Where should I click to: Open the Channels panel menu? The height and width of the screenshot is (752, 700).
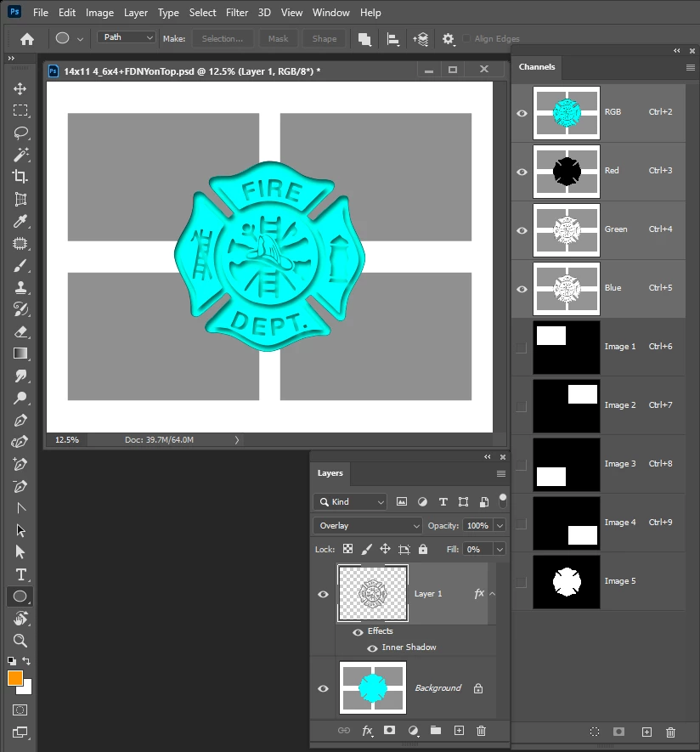691,67
